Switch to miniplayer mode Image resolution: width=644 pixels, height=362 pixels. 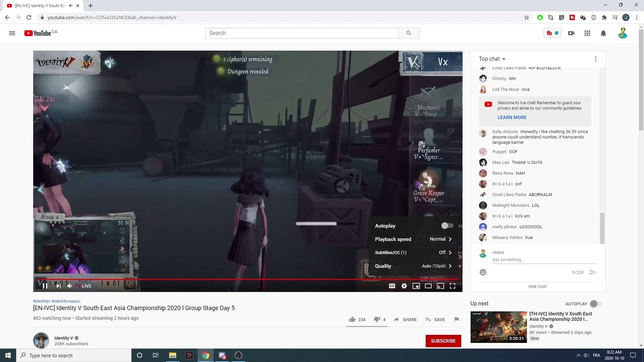click(x=416, y=286)
